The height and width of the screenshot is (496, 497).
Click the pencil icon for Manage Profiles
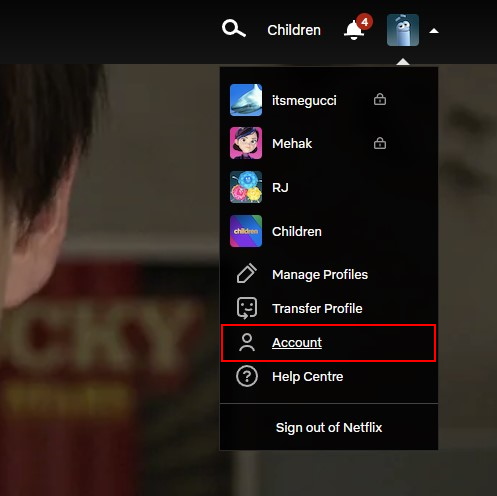point(247,273)
